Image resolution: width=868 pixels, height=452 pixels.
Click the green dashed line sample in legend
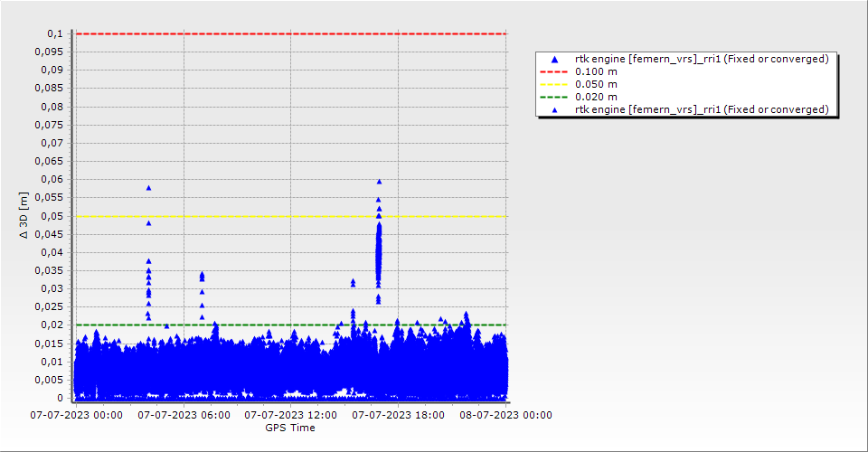click(x=554, y=97)
